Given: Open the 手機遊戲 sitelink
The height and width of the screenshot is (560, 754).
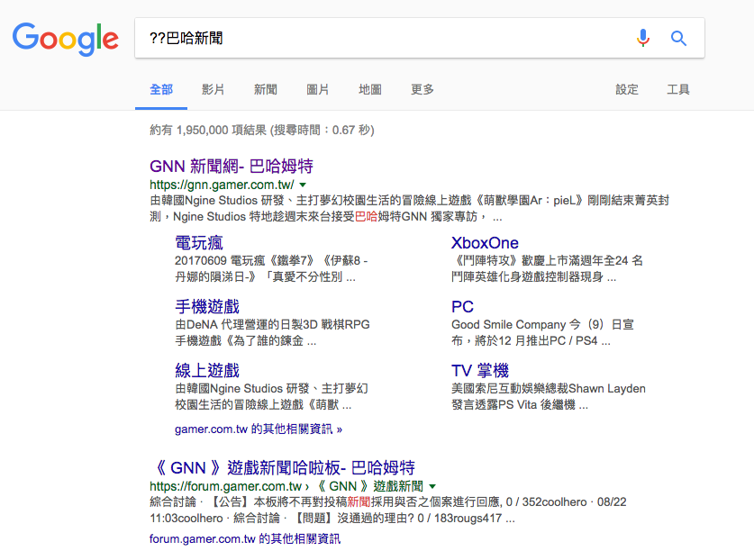Looking at the screenshot, I should 207,307.
